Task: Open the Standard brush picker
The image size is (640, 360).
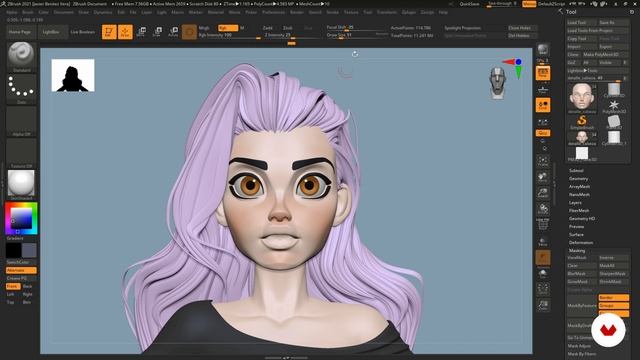Action: tap(21, 57)
